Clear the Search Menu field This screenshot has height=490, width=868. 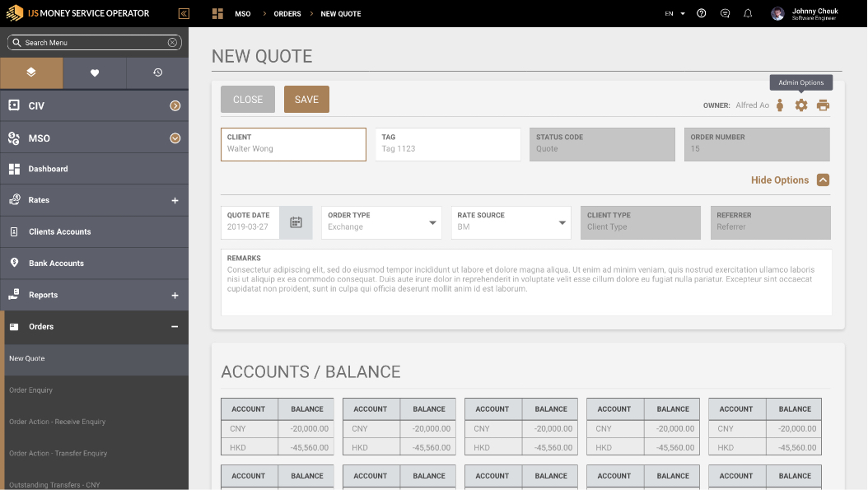(x=172, y=43)
